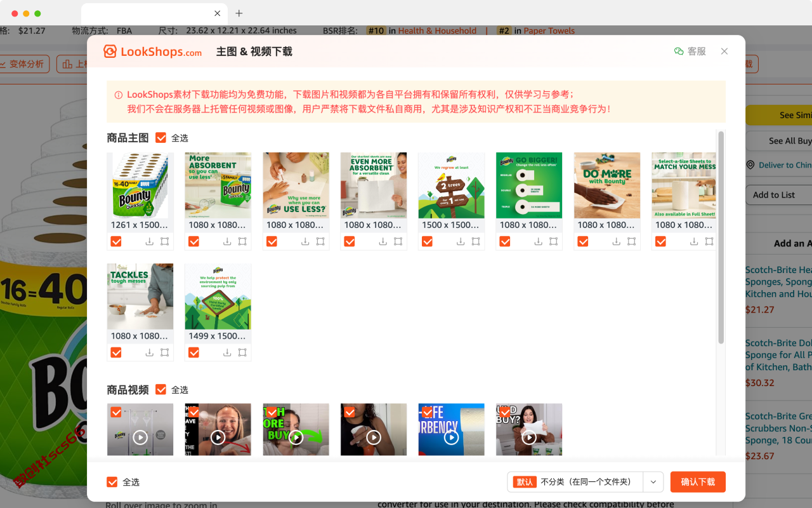This screenshot has width=812, height=508.
Task: Download the 1499 x 1500 forest image
Action: 227,352
